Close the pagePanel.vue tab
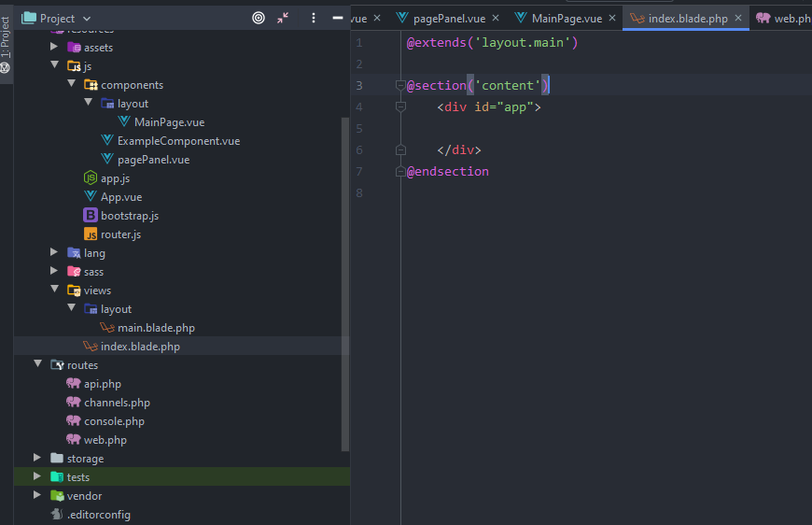 click(496, 18)
